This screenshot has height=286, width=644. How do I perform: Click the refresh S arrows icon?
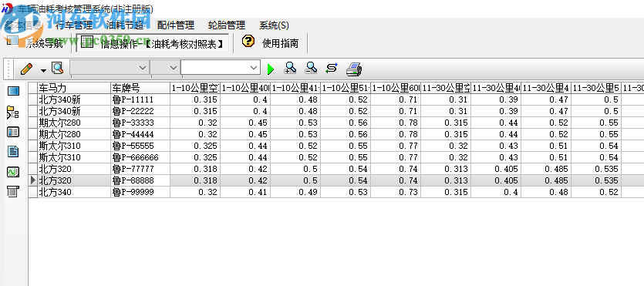332,68
